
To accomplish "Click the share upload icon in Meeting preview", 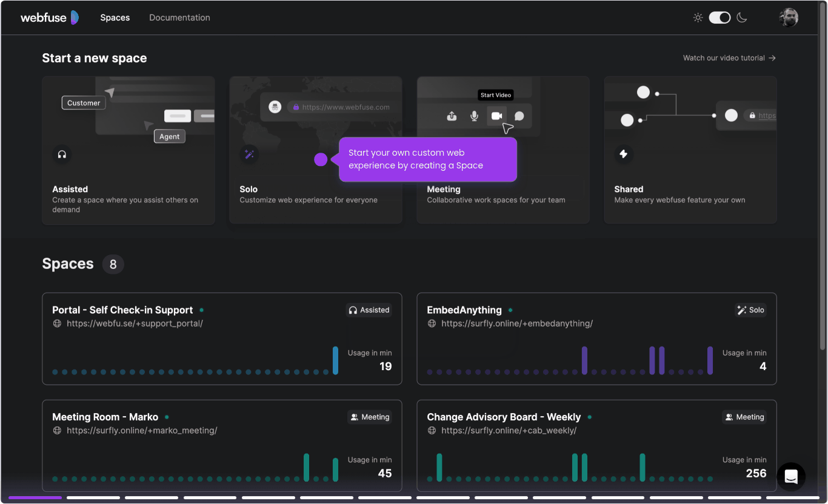I will pyautogui.click(x=452, y=116).
